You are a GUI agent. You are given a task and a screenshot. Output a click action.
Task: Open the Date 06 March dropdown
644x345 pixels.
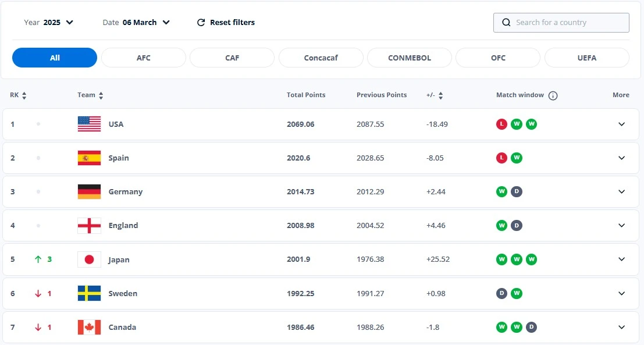point(137,23)
